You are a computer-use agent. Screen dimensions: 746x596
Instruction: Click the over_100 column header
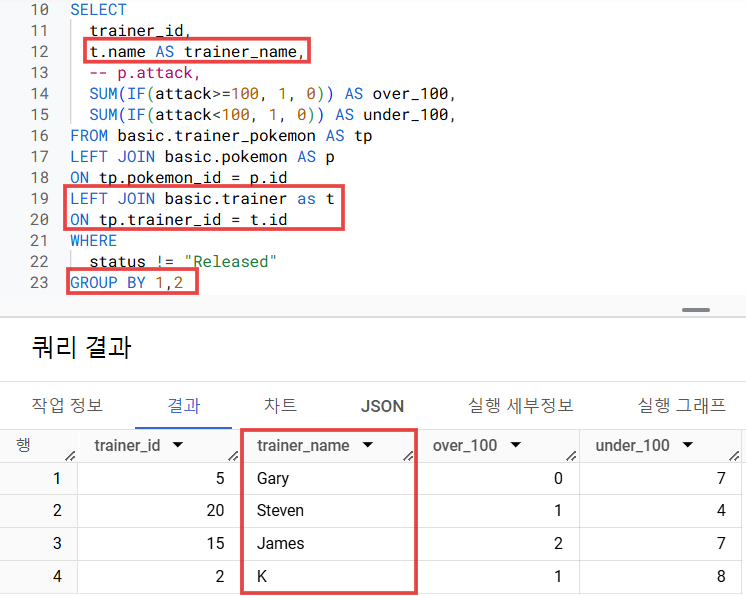click(x=465, y=446)
